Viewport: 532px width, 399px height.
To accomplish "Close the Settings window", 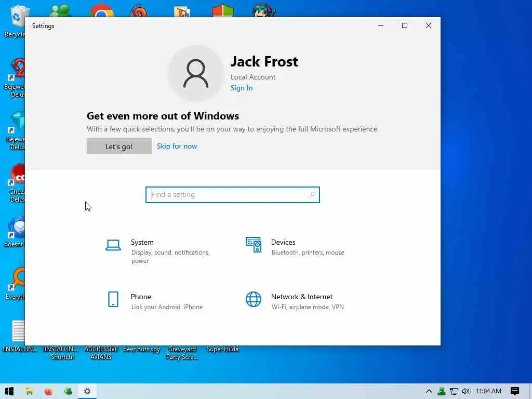I will coord(429,26).
